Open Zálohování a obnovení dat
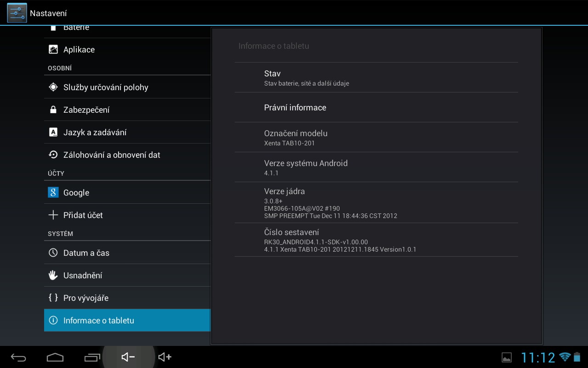The image size is (588, 368). (127, 155)
